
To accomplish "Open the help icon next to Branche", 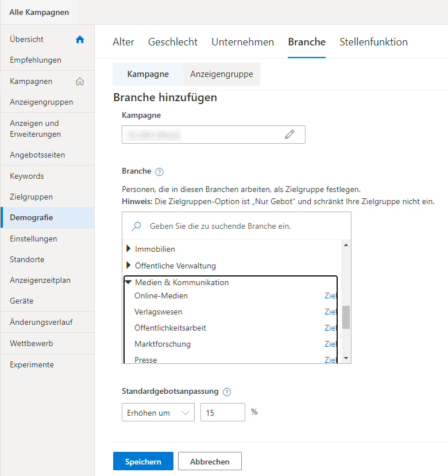I will pos(159,172).
